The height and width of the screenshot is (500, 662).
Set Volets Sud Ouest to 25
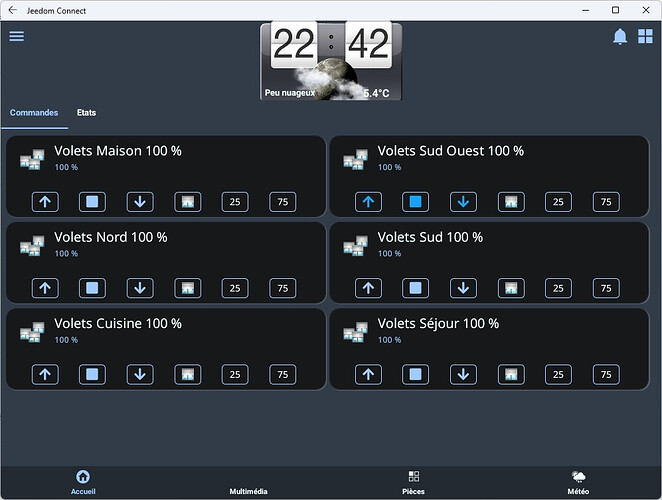pyautogui.click(x=559, y=202)
